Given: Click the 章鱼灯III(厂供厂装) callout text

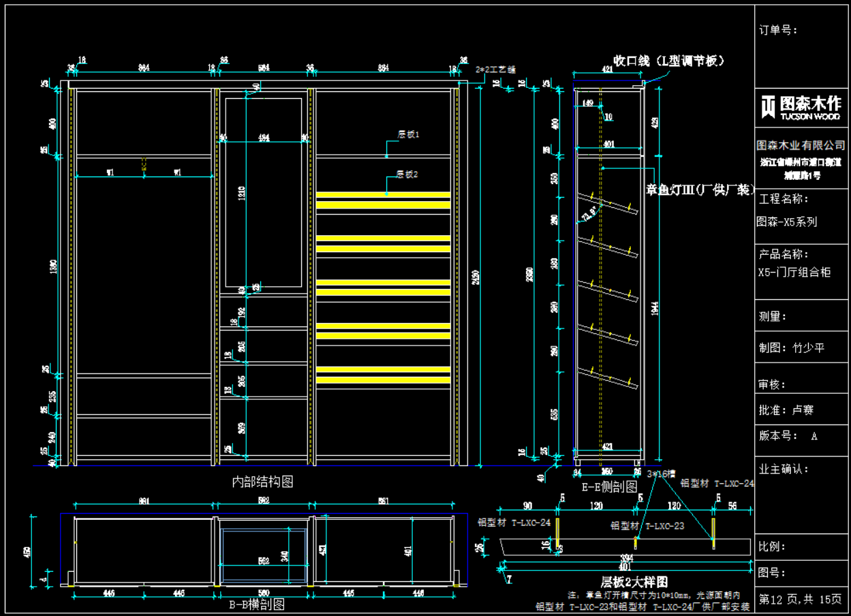Looking at the screenshot, I should (x=700, y=190).
